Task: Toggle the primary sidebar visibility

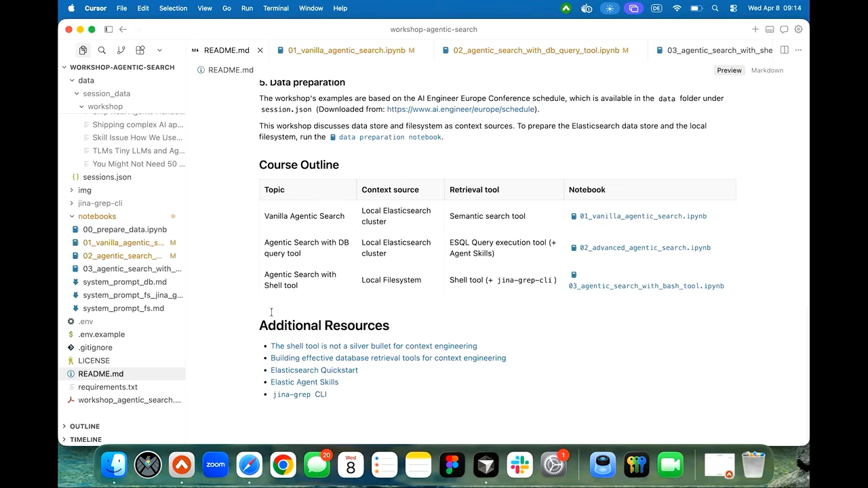Action: pyautogui.click(x=108, y=29)
